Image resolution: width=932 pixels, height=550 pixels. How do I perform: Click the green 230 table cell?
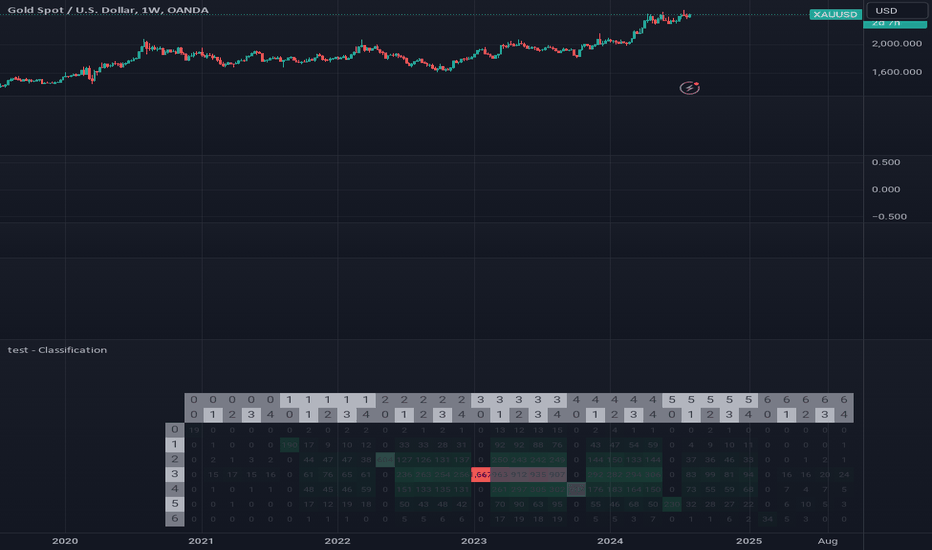[672, 504]
